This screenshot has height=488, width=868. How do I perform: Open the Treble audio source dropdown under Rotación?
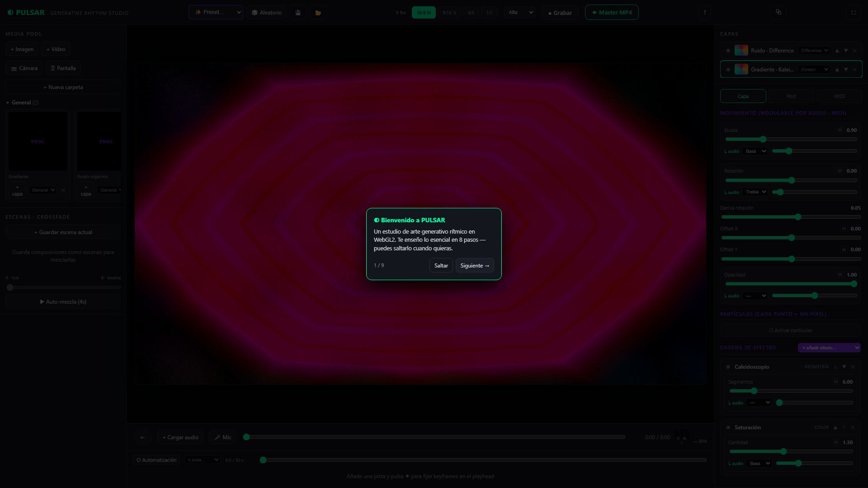point(755,192)
